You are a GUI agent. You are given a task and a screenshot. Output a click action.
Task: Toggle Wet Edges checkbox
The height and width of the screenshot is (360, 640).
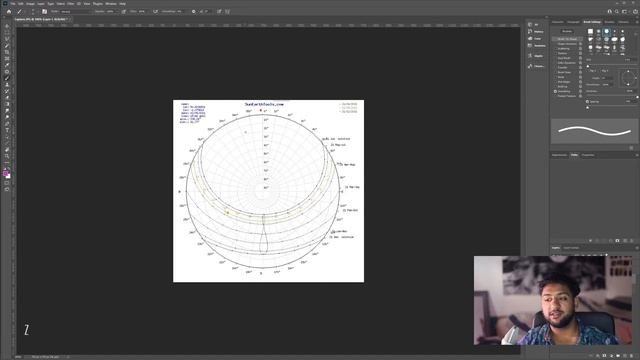pos(556,82)
